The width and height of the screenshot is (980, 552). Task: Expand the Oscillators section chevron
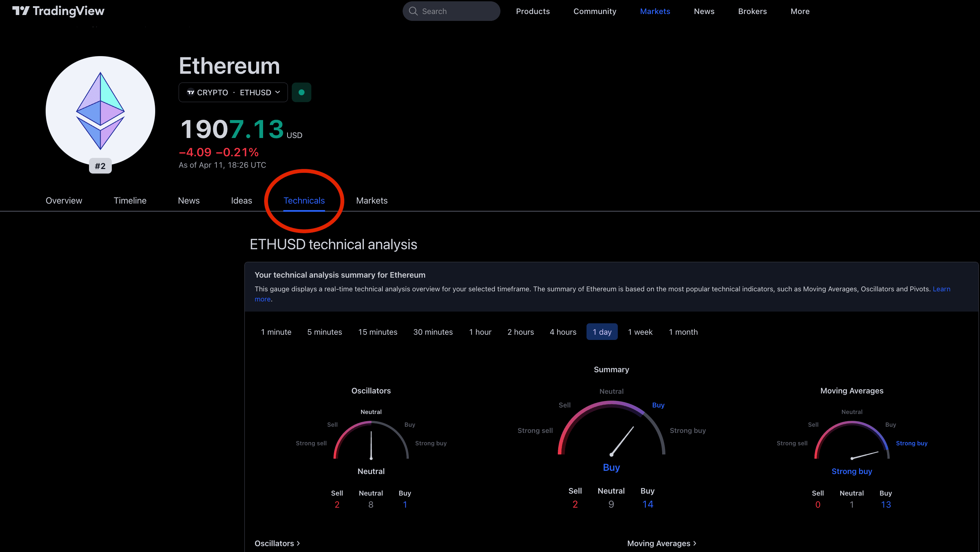pos(298,543)
